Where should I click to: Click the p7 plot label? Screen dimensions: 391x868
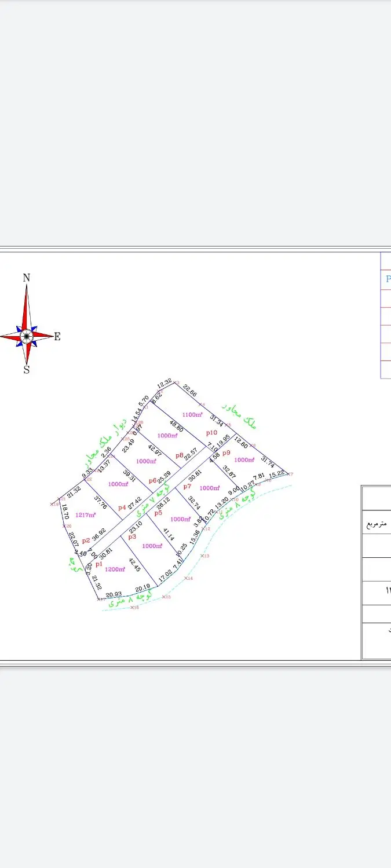[187, 486]
